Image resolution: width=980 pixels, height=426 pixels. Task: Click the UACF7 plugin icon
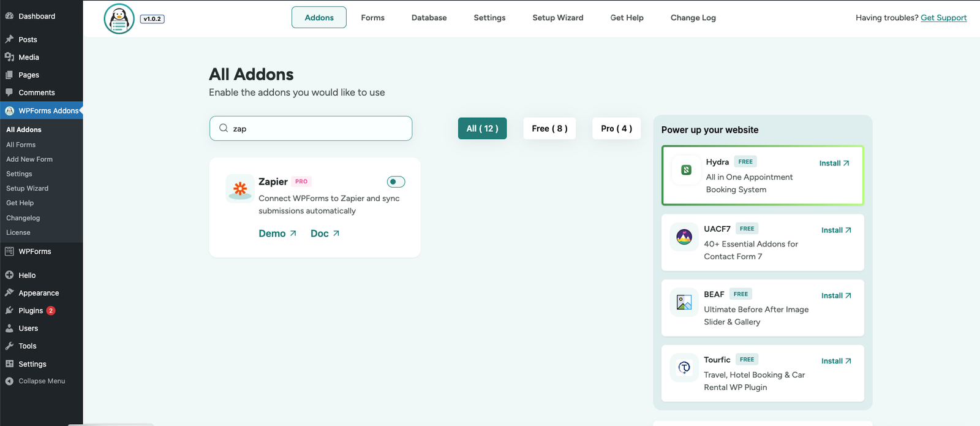(x=684, y=237)
